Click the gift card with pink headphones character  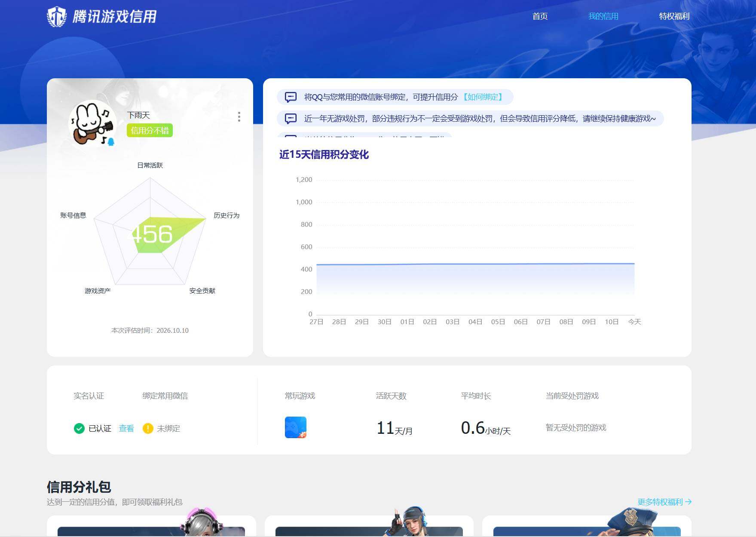coord(151,525)
